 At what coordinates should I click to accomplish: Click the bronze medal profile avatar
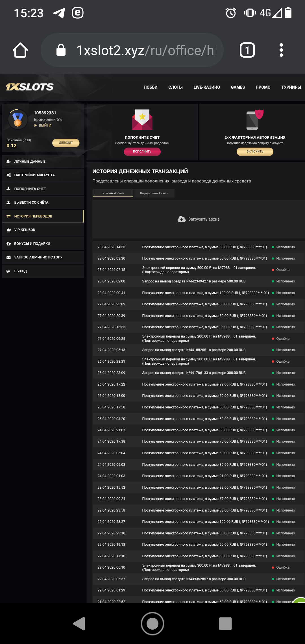pos(18,119)
